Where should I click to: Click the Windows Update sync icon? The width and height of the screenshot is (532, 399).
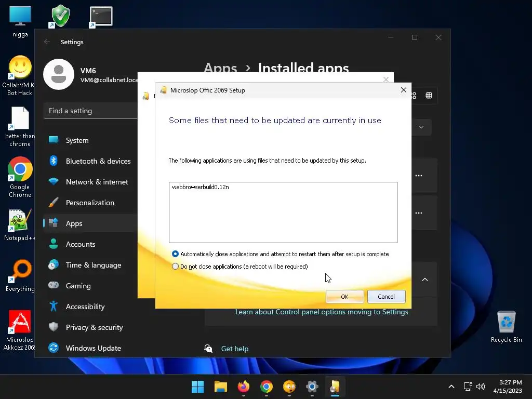point(54,348)
